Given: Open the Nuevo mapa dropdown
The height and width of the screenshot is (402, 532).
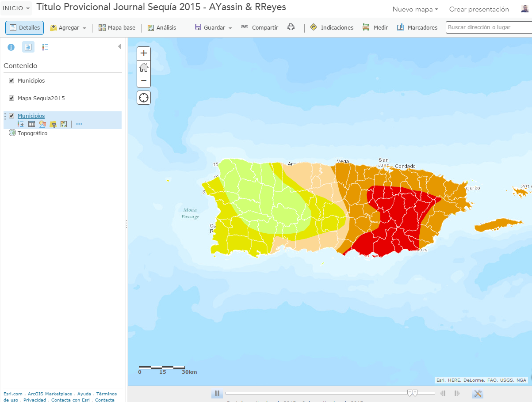Looking at the screenshot, I should (415, 9).
